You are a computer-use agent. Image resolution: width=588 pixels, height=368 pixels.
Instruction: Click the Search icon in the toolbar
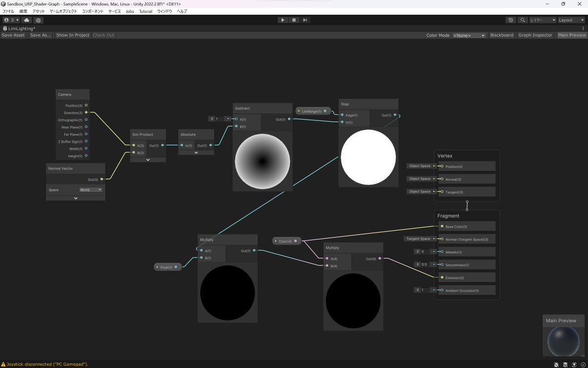point(523,20)
